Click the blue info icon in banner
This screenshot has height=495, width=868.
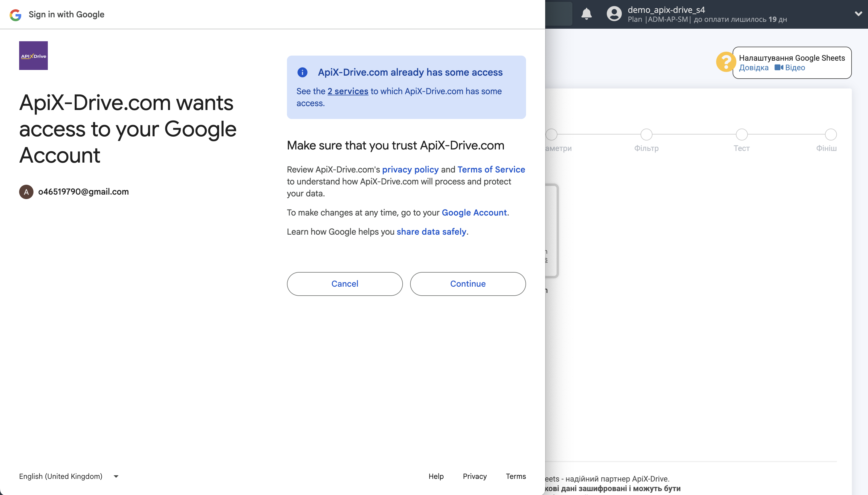click(302, 72)
